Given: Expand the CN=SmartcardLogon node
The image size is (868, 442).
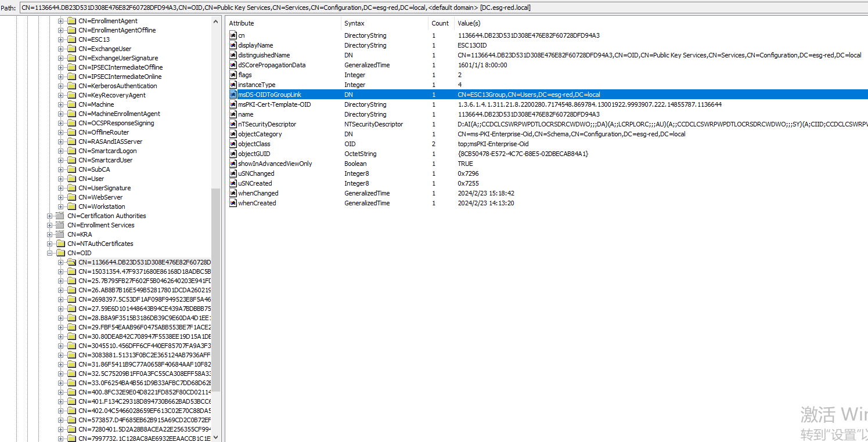Looking at the screenshot, I should [x=60, y=151].
